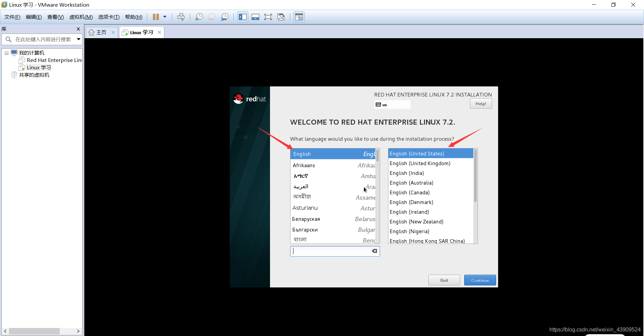Select English (Australia) locale

[431, 183]
